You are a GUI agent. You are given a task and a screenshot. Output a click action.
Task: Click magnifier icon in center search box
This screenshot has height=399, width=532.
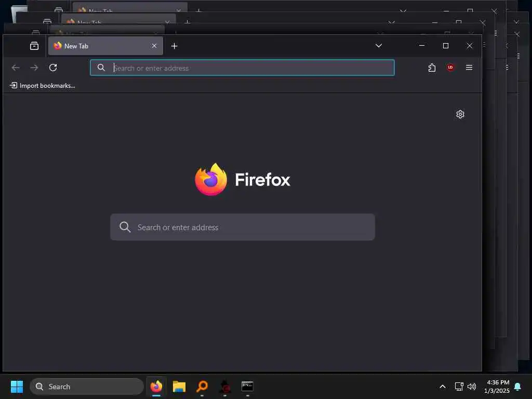tap(125, 227)
